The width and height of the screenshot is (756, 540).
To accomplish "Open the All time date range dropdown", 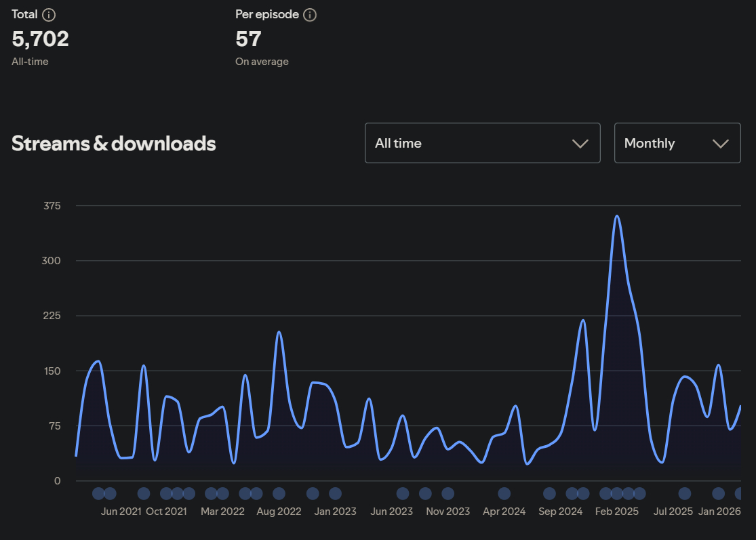I will click(x=482, y=143).
